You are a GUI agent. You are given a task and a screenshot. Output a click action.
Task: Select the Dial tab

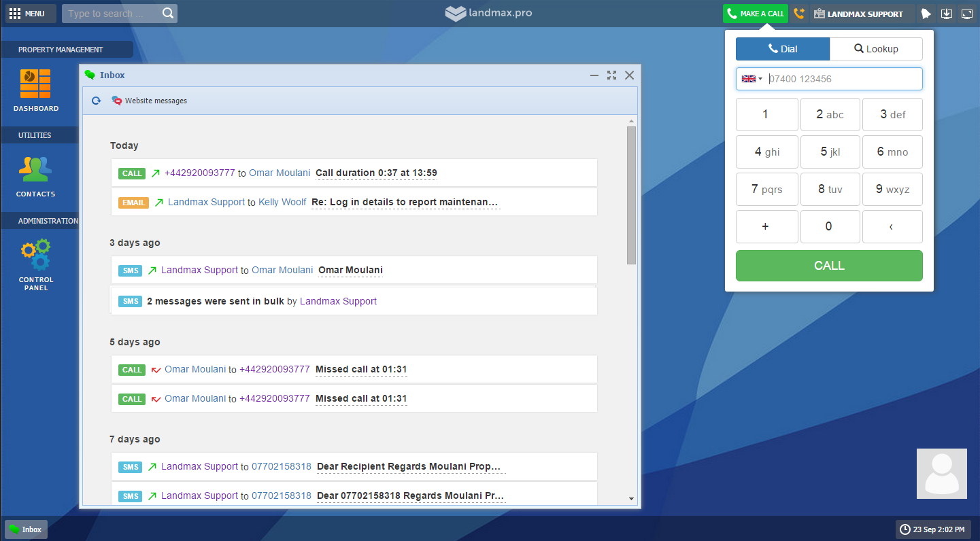click(x=783, y=49)
